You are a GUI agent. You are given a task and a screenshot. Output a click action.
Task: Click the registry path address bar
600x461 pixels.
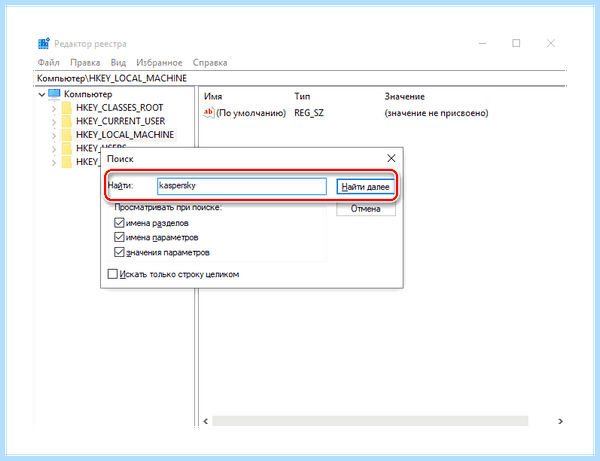[x=300, y=78]
